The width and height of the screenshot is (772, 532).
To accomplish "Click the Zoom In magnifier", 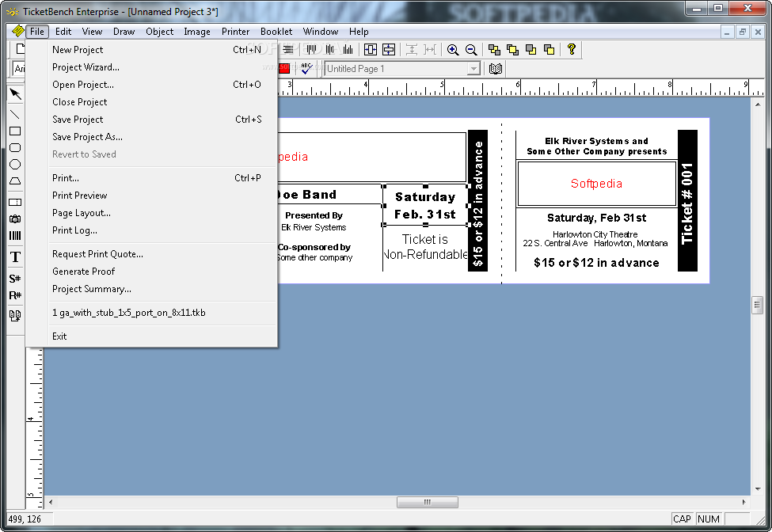I will [x=453, y=50].
